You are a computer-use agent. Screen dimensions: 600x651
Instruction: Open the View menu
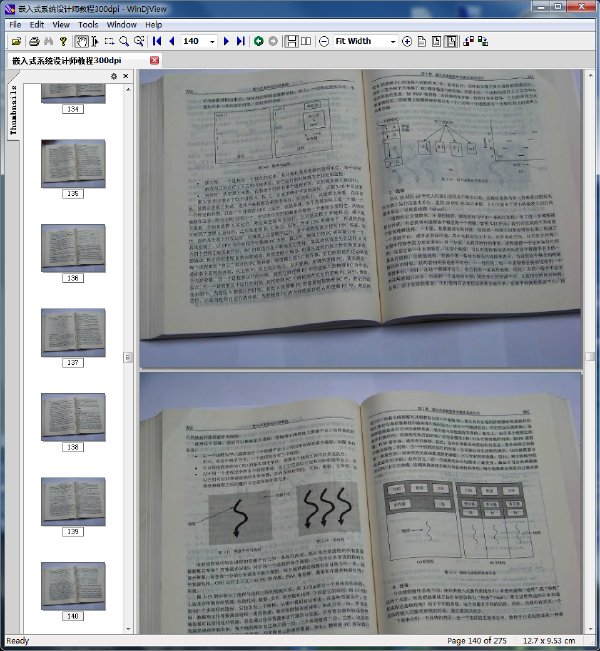pos(61,24)
